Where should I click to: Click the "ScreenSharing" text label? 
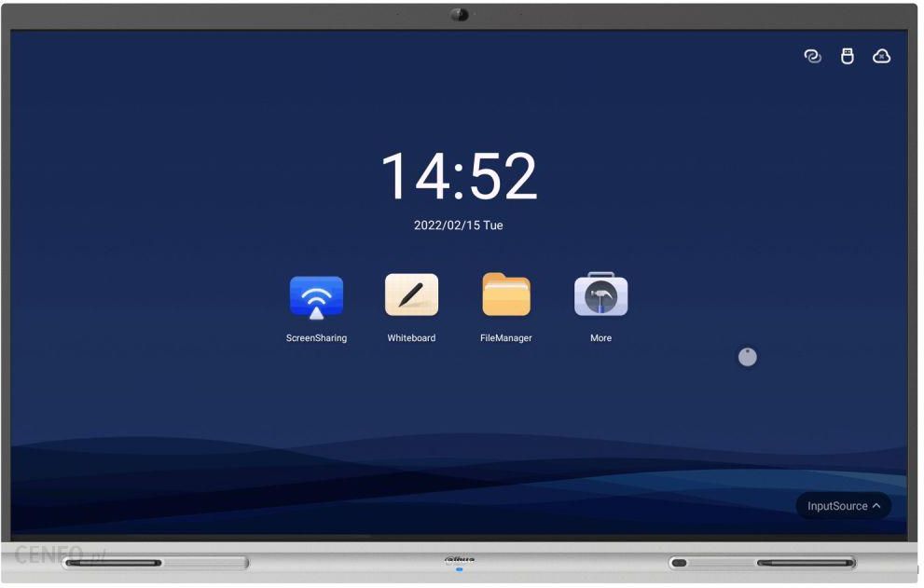316,338
